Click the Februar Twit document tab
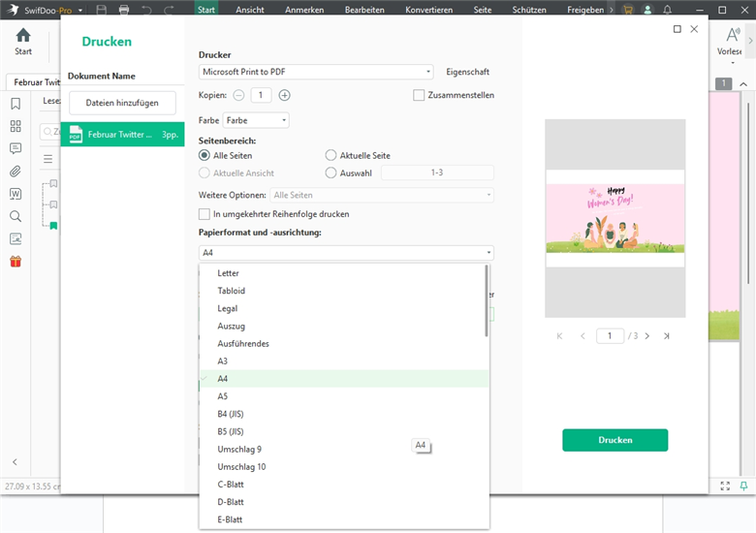 click(x=34, y=82)
